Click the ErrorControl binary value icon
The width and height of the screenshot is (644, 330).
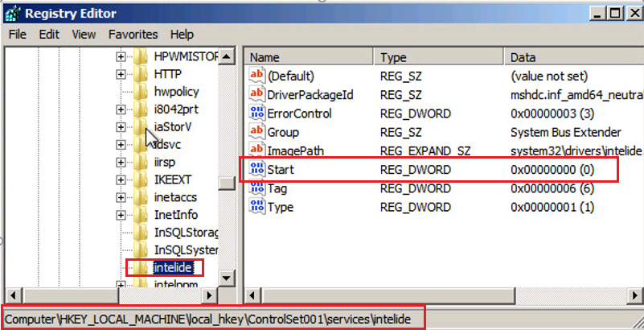(257, 113)
